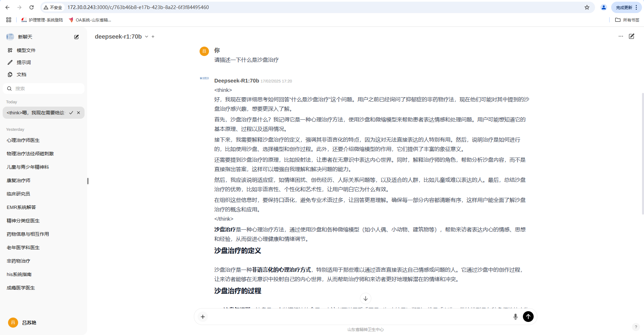Cancel chat rename with X icon
This screenshot has height=335, width=644.
click(x=78, y=113)
